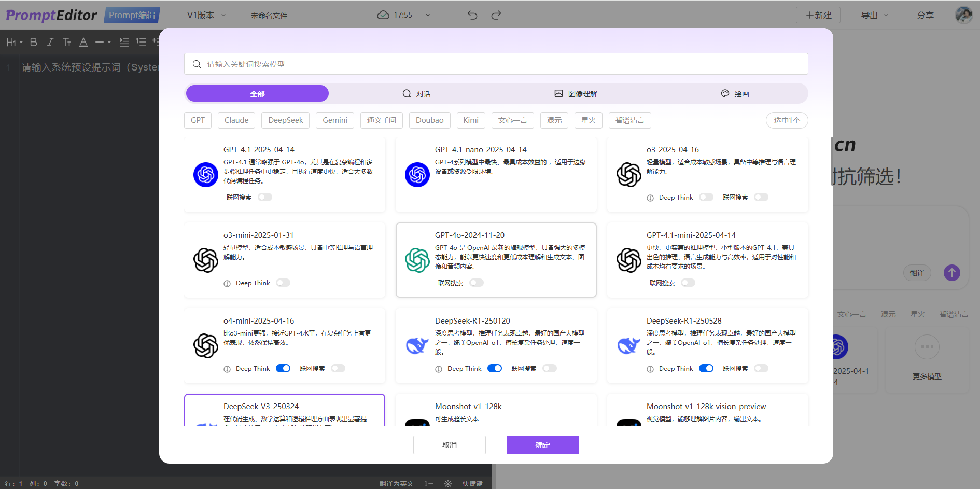Viewport: 980px width, 489px height.
Task: Click the undo arrow icon
Action: (472, 15)
